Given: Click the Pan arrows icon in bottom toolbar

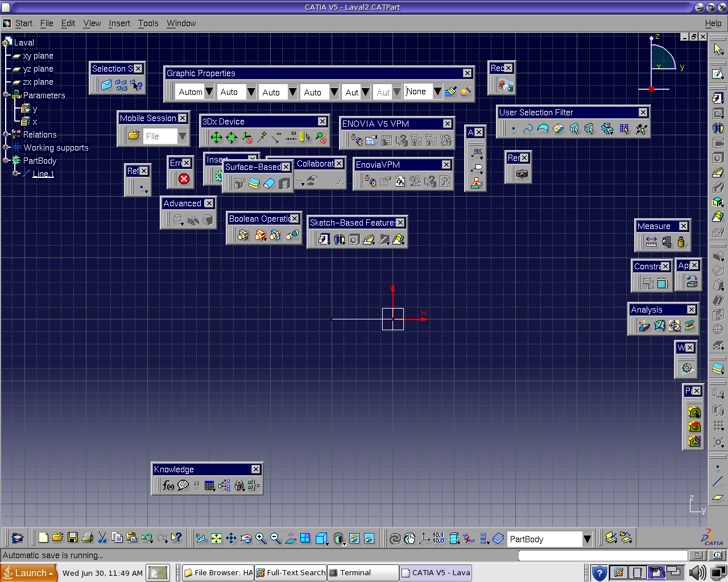Looking at the screenshot, I should [231, 538].
